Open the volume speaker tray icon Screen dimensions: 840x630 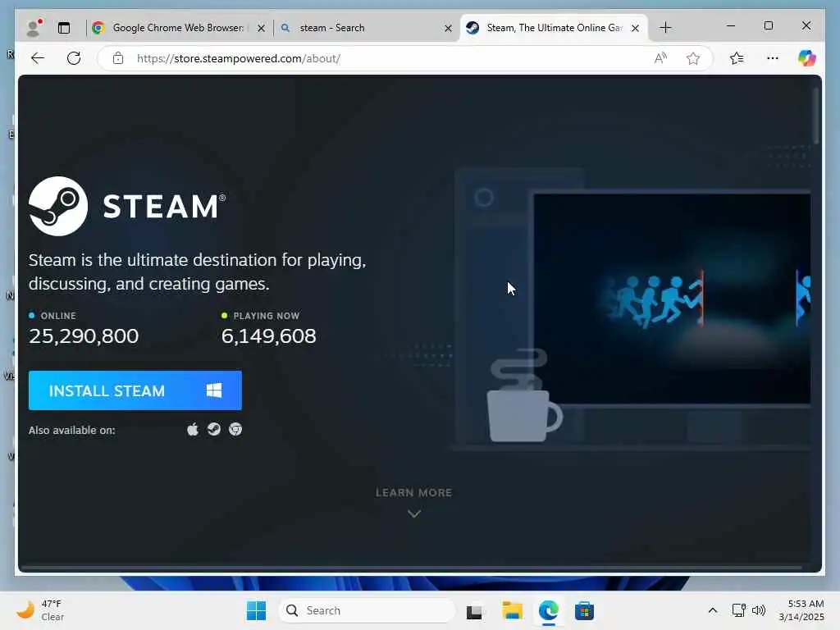(x=759, y=610)
